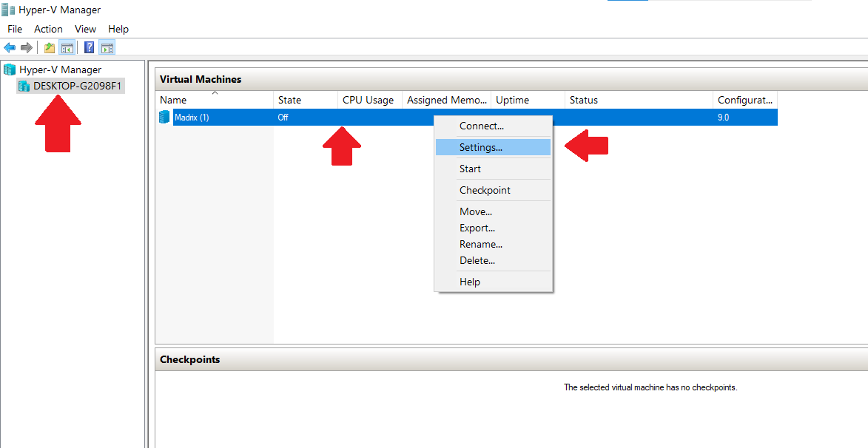Click the Off state cell of Madrix
Image resolution: width=868 pixels, height=448 pixels.
tap(283, 118)
